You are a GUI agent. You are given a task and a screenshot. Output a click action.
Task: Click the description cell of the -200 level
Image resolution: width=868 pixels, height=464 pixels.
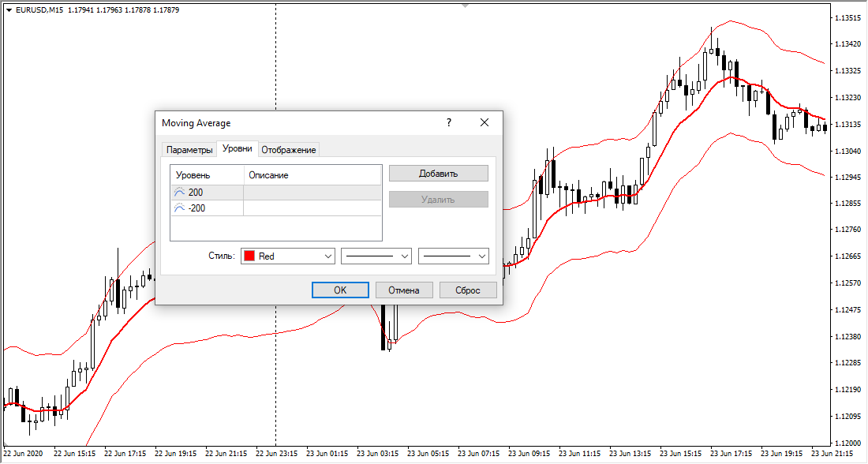point(312,208)
